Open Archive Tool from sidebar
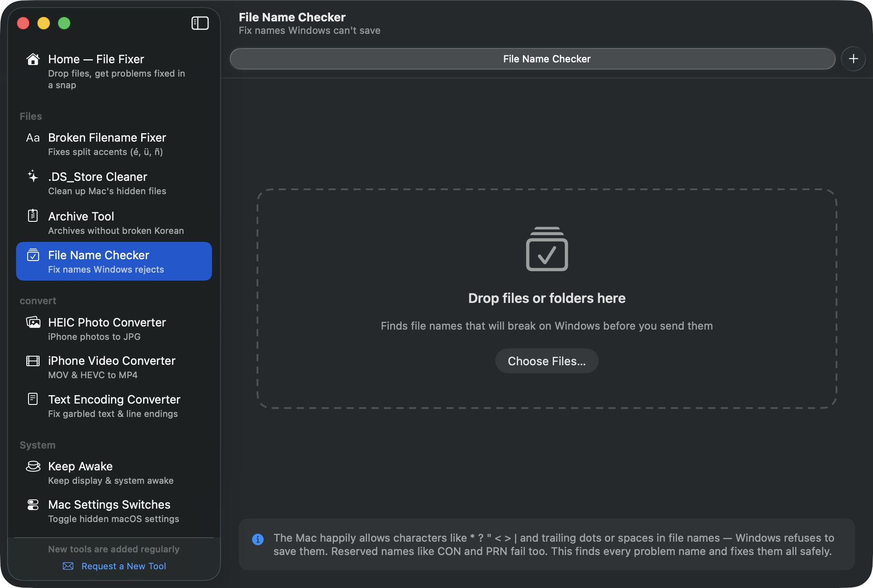 114,223
